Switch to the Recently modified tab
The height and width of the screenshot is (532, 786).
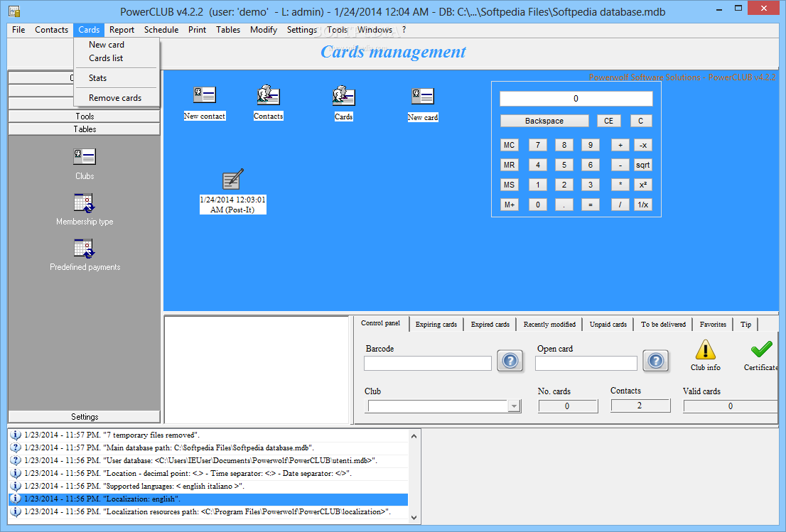[x=549, y=324]
